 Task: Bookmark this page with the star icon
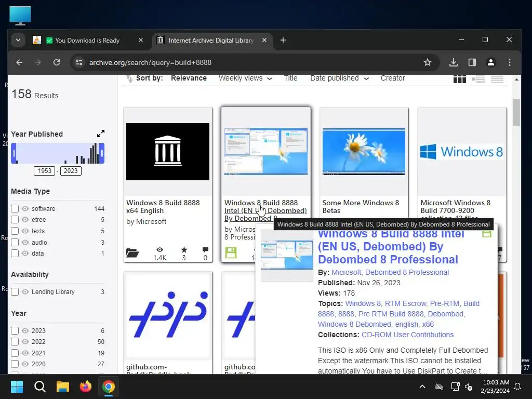tap(428, 62)
